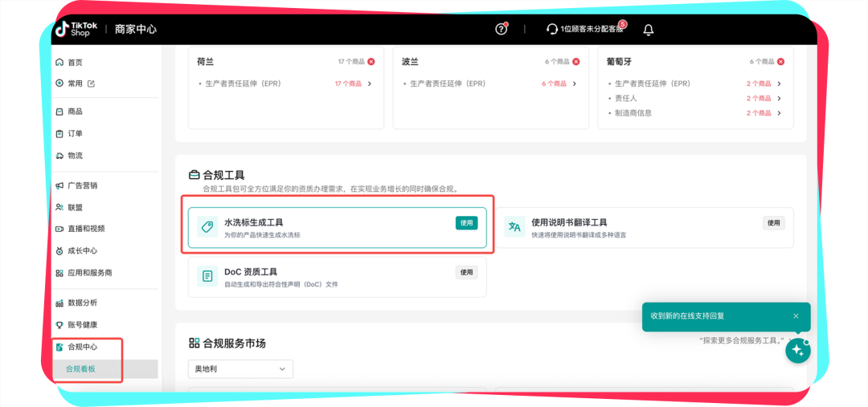Viewport: 868px width, 407px height.
Task: Open the help question mark icon
Action: click(501, 29)
